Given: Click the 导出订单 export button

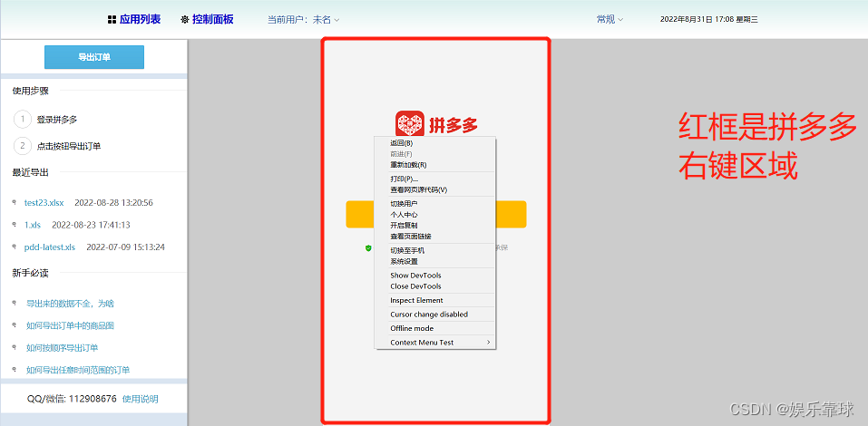Looking at the screenshot, I should point(94,57).
